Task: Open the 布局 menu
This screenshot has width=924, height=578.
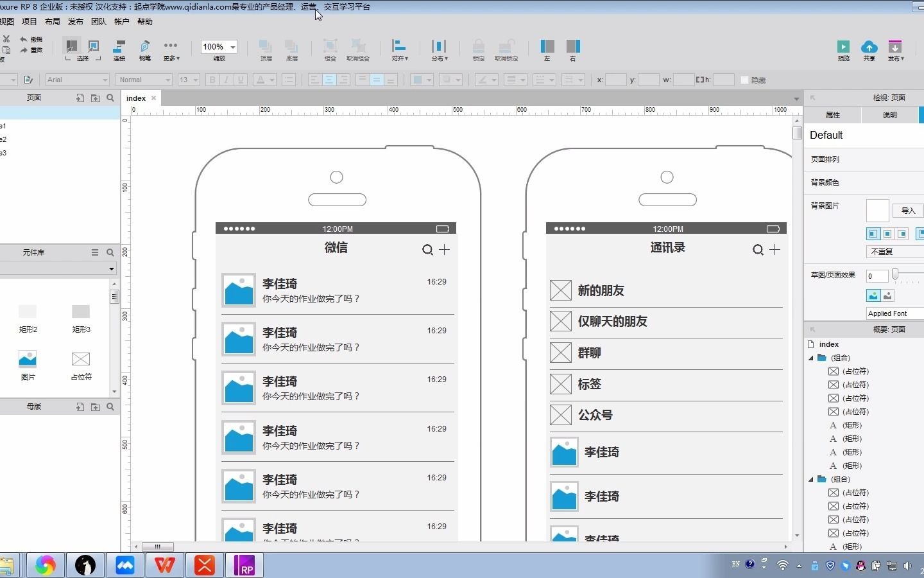Action: [x=53, y=22]
